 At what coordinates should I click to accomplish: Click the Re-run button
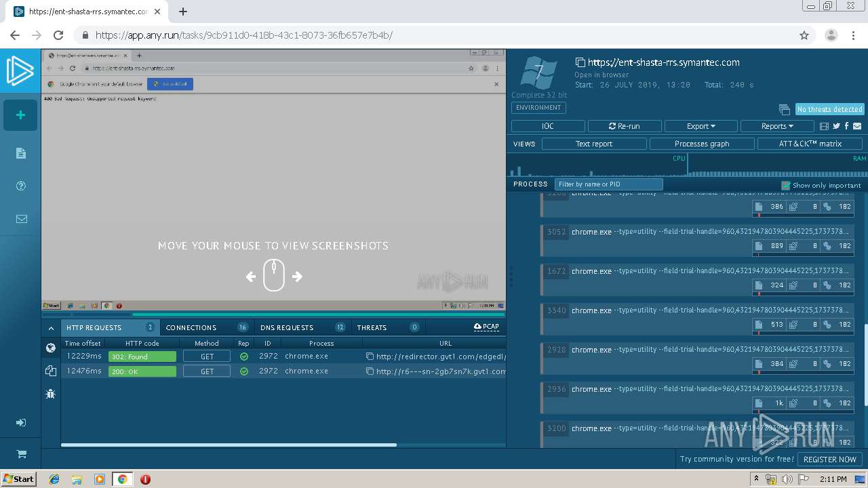tap(625, 126)
